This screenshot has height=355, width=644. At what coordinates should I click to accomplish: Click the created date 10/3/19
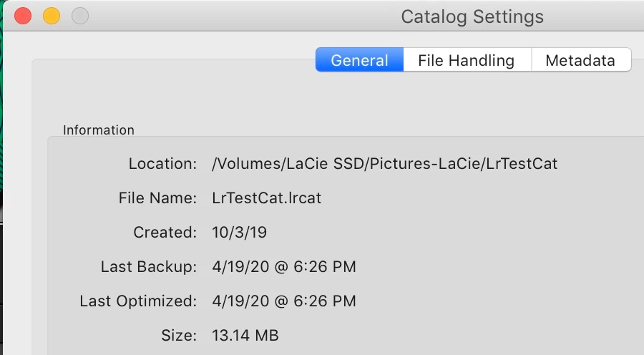point(240,233)
